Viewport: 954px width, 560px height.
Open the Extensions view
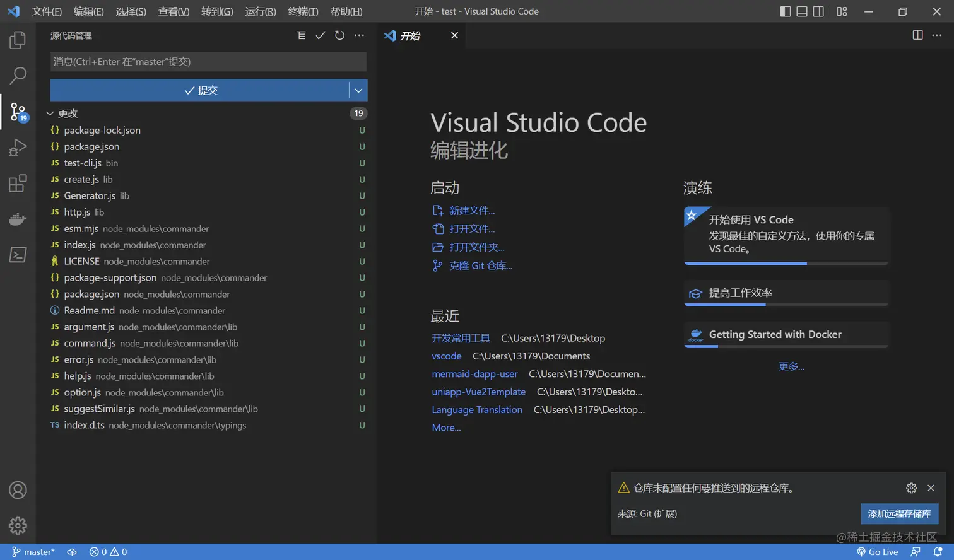[x=18, y=184]
